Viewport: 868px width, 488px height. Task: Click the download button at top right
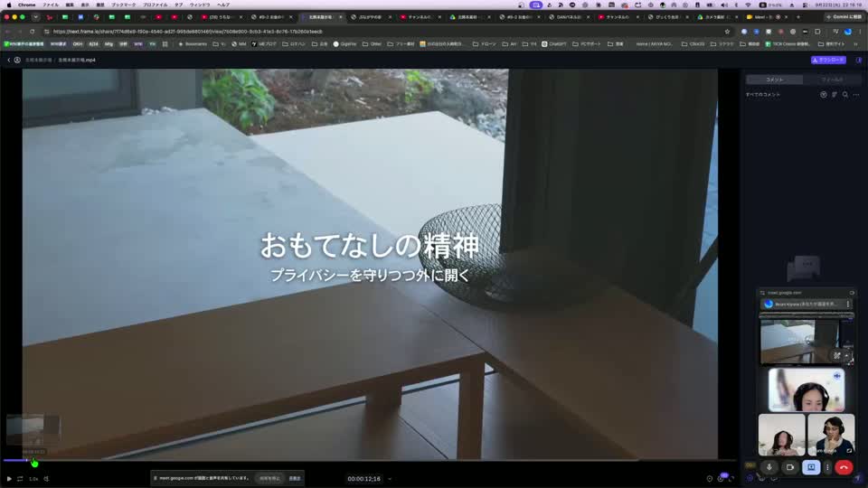[x=828, y=60]
